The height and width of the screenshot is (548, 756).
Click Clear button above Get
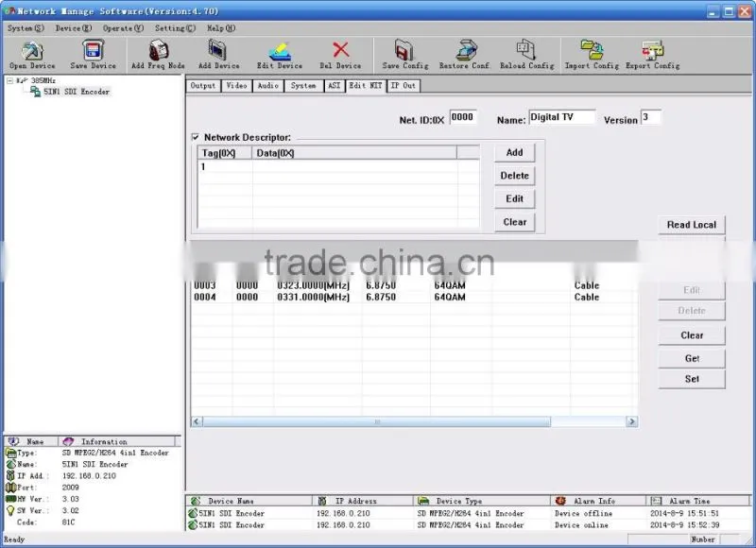pyautogui.click(x=692, y=335)
